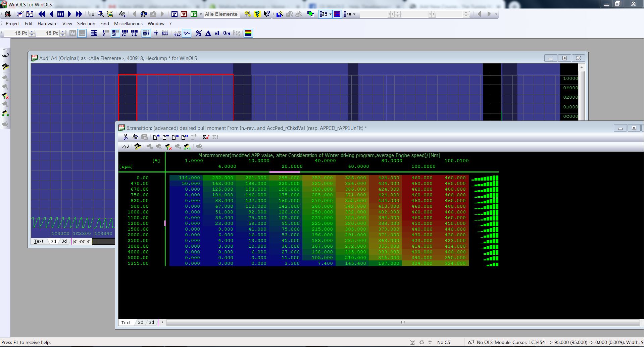The width and height of the screenshot is (644, 347).
Task: Select 3d tab in Audi A4 hexdump window
Action: pos(64,241)
